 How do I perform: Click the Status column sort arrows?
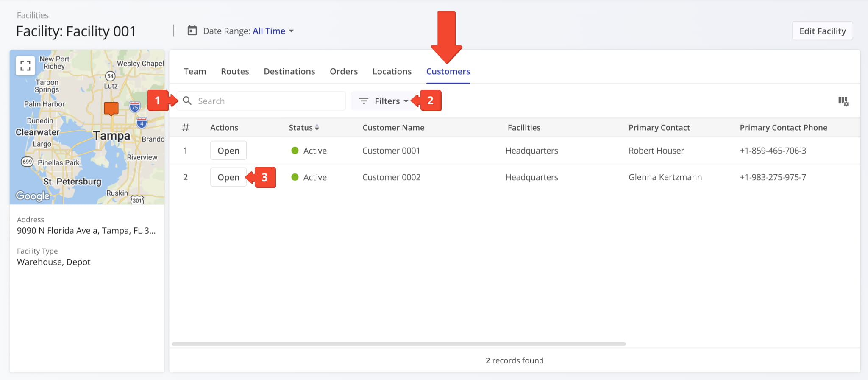click(317, 128)
